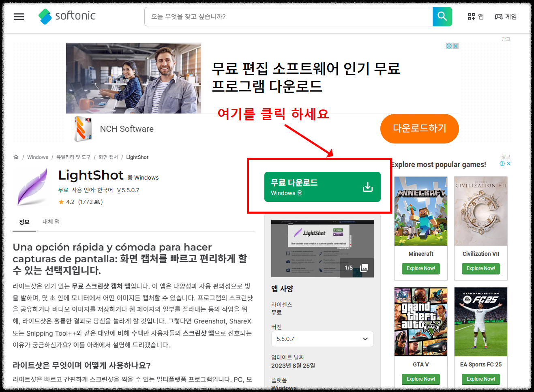The height and width of the screenshot is (392, 534).
Task: Open the Windows breadcrumb link
Action: point(38,157)
